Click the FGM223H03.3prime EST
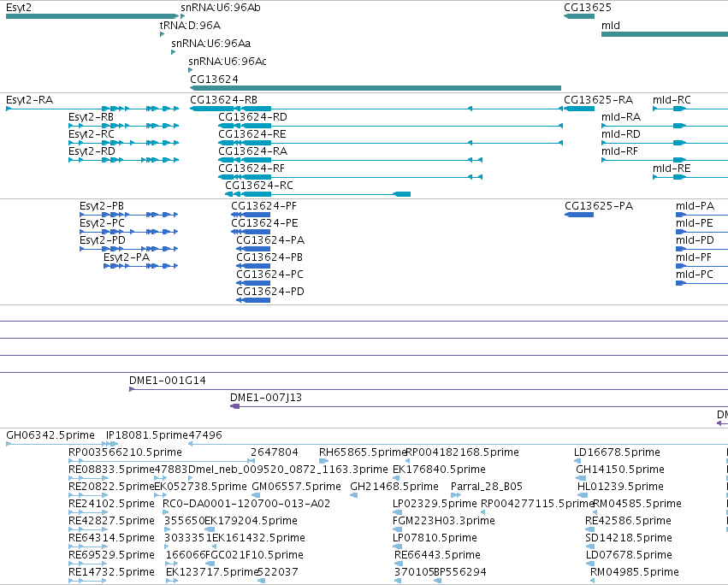728x585 pixels. tap(398, 529)
